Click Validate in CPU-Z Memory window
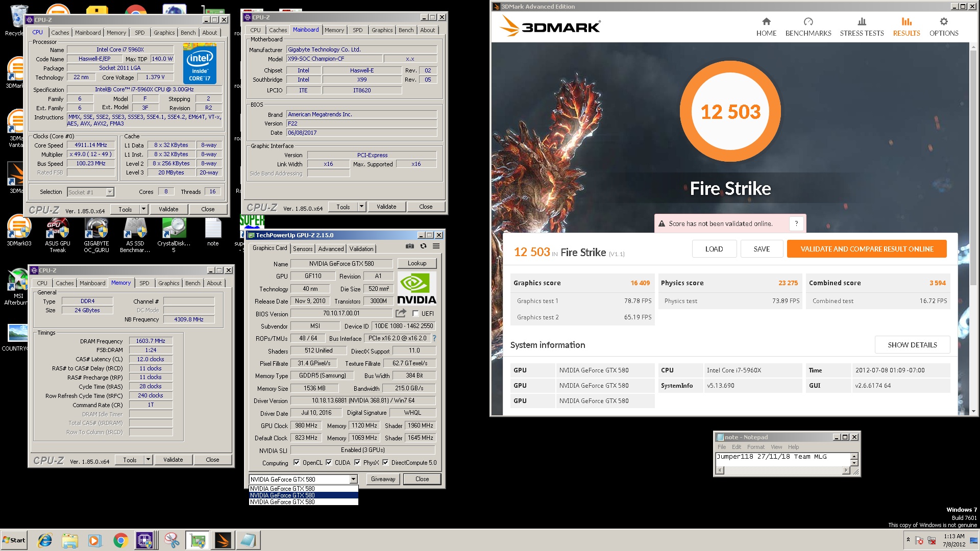 click(x=173, y=460)
